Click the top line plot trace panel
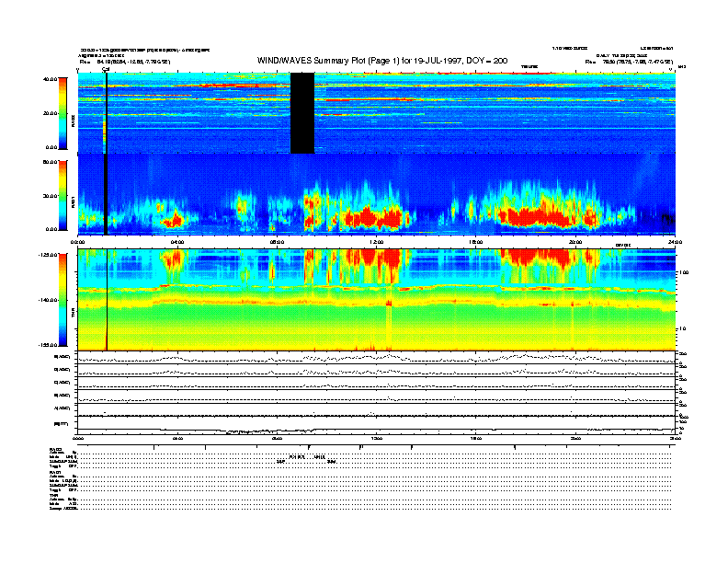Image resolution: width=728 pixels, height=563 pixels. pos(375,358)
